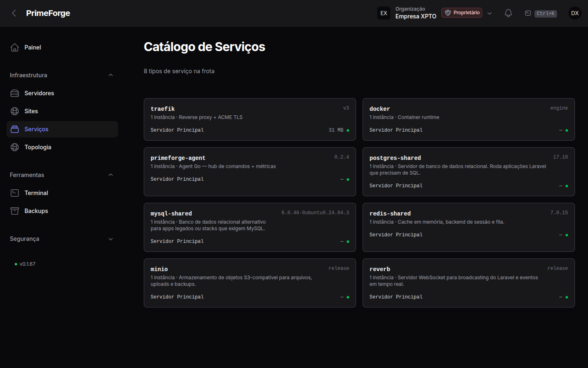Viewport: 588px width, 368px height.
Task: Click the EX organization avatar
Action: click(x=384, y=13)
